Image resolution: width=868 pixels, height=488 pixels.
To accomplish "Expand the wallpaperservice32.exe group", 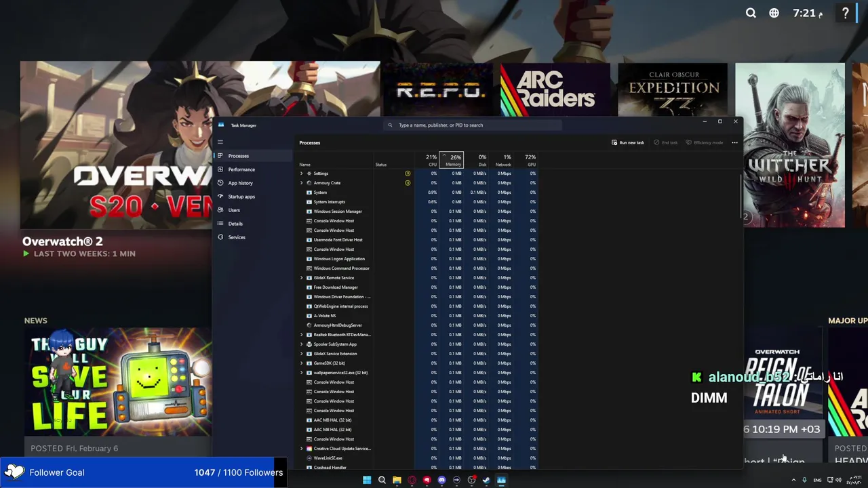I will [302, 373].
